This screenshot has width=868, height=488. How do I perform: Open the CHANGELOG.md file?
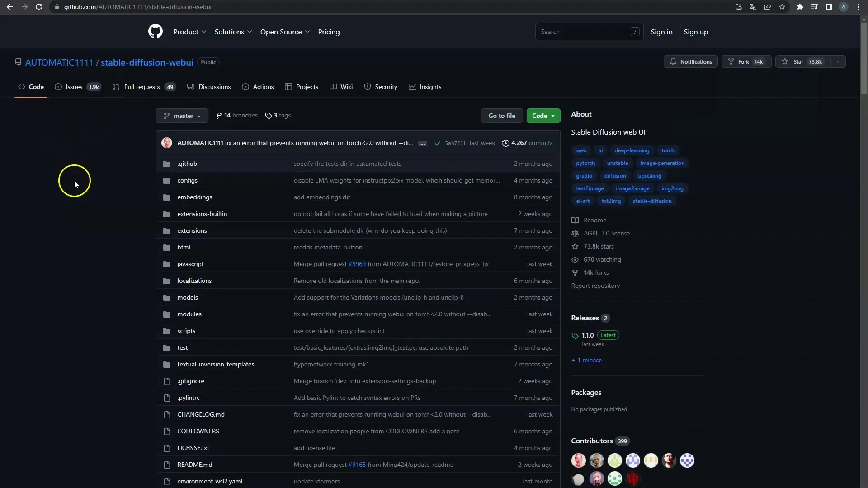[x=201, y=414]
